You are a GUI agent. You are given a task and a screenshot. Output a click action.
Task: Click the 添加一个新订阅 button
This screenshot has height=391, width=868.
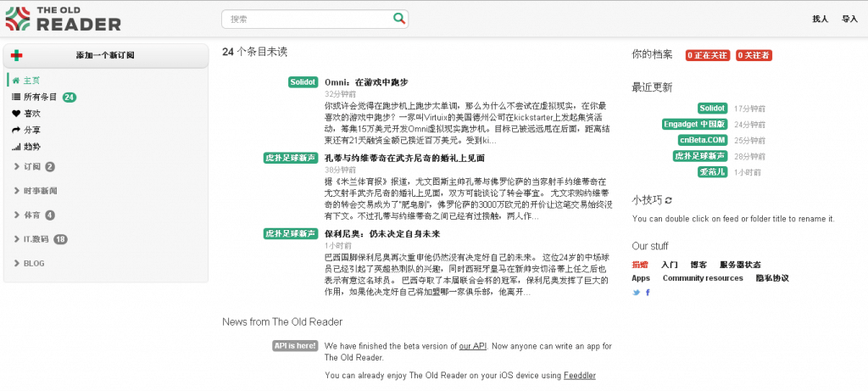[106, 55]
